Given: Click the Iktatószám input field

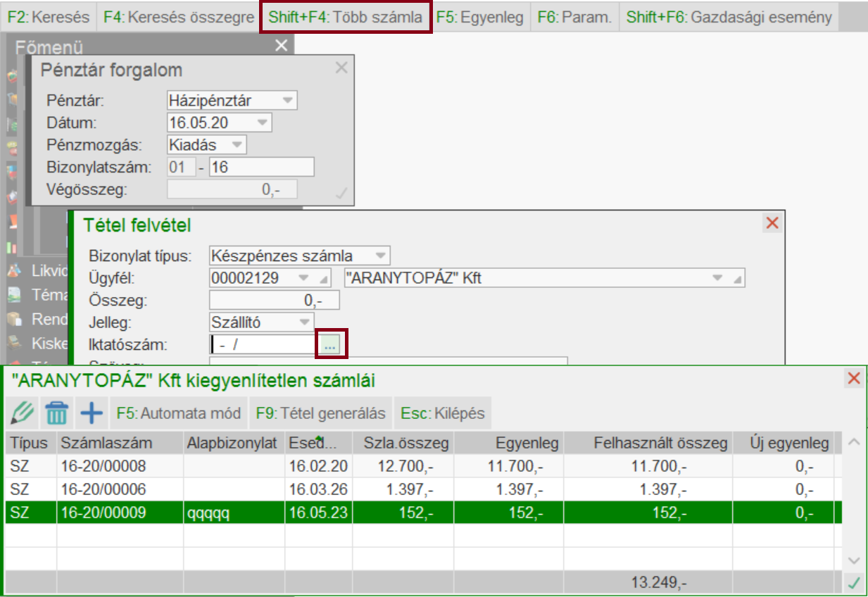Looking at the screenshot, I should [265, 344].
